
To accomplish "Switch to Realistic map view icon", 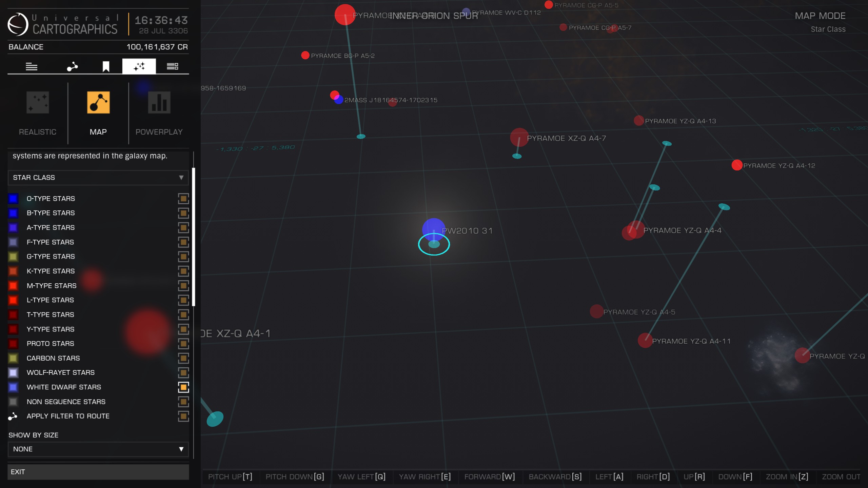I will click(x=38, y=102).
